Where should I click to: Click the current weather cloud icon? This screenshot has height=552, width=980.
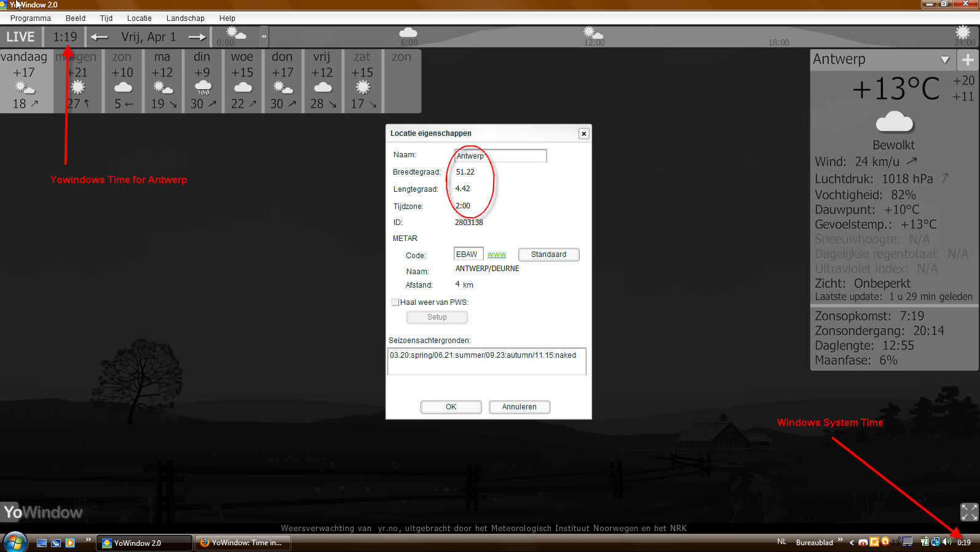coord(895,122)
